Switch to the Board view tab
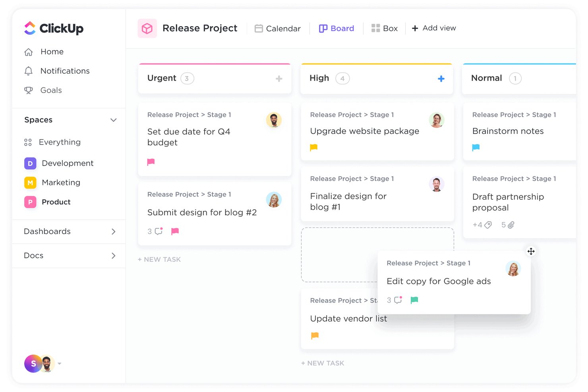 point(337,29)
